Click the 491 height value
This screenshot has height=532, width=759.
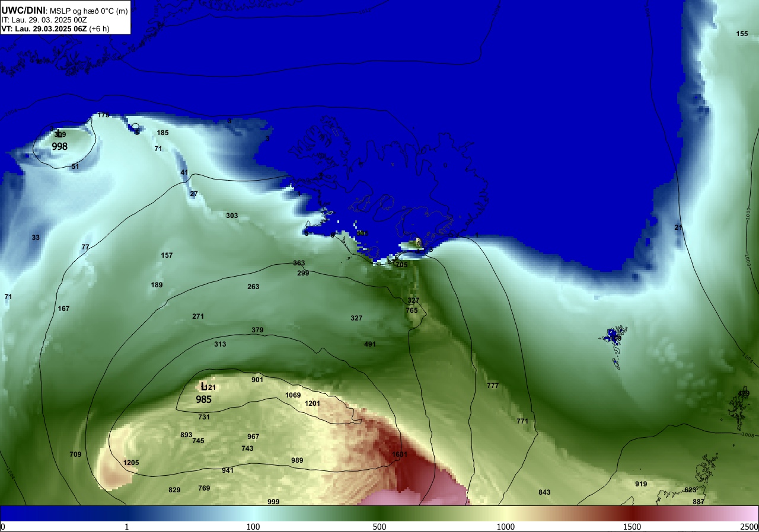click(370, 344)
